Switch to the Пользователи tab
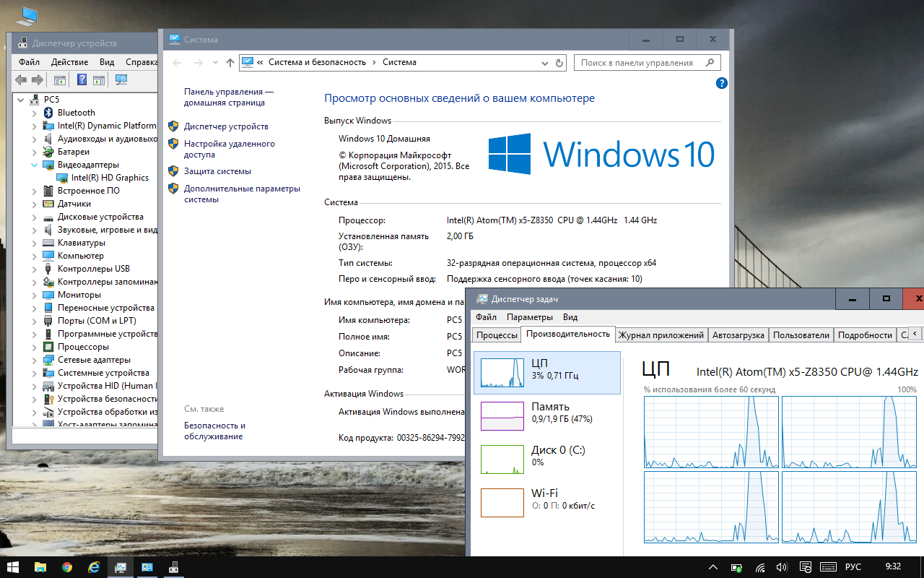This screenshot has height=578, width=924. (801, 335)
